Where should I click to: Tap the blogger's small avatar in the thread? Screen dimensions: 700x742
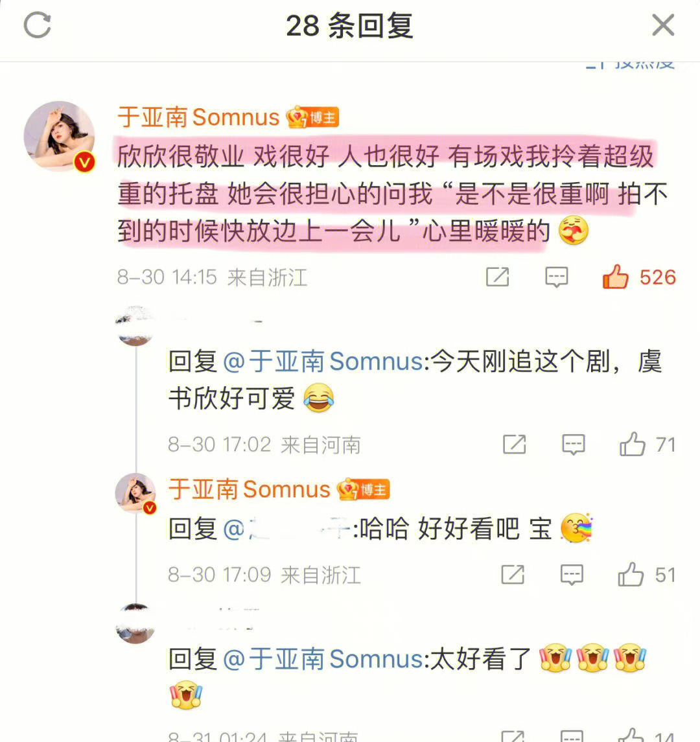[x=135, y=493]
